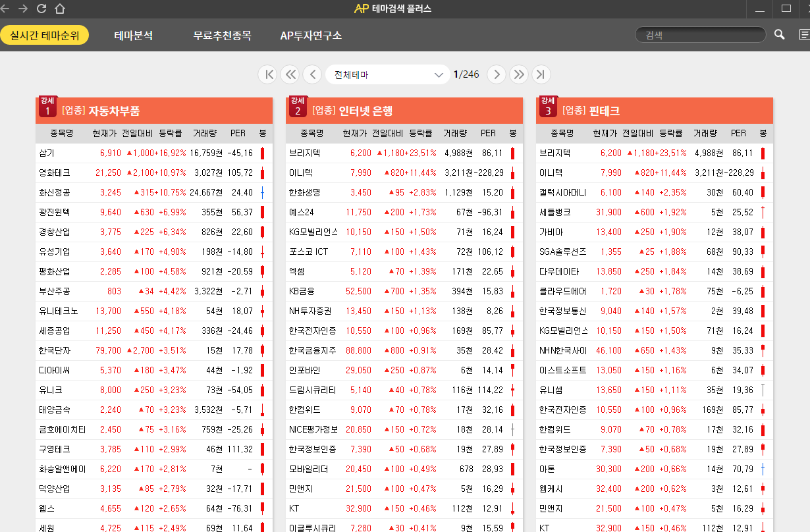This screenshot has height=532, width=810.
Task: Select the 유성기업 stock
Action: tap(54, 252)
